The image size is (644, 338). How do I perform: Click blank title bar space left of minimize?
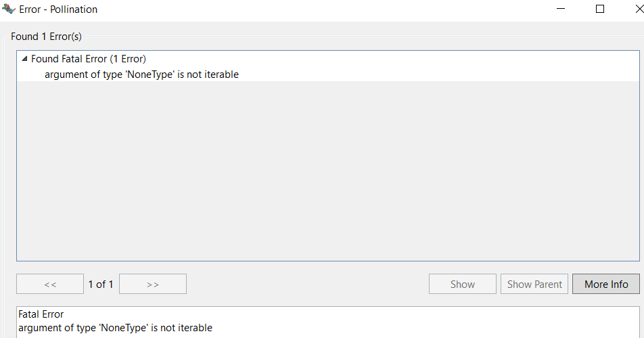click(338, 9)
